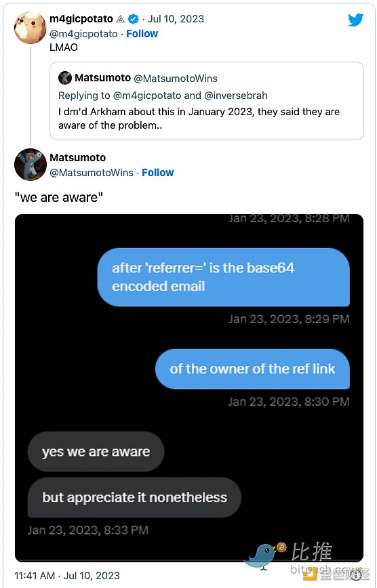Click the m4gicpotato display name

(81, 19)
